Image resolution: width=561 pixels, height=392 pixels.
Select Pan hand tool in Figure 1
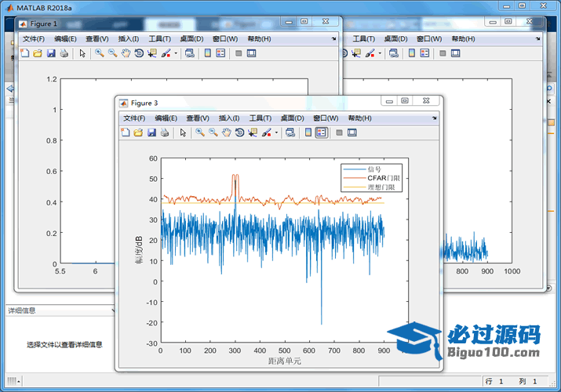pyautogui.click(x=126, y=53)
